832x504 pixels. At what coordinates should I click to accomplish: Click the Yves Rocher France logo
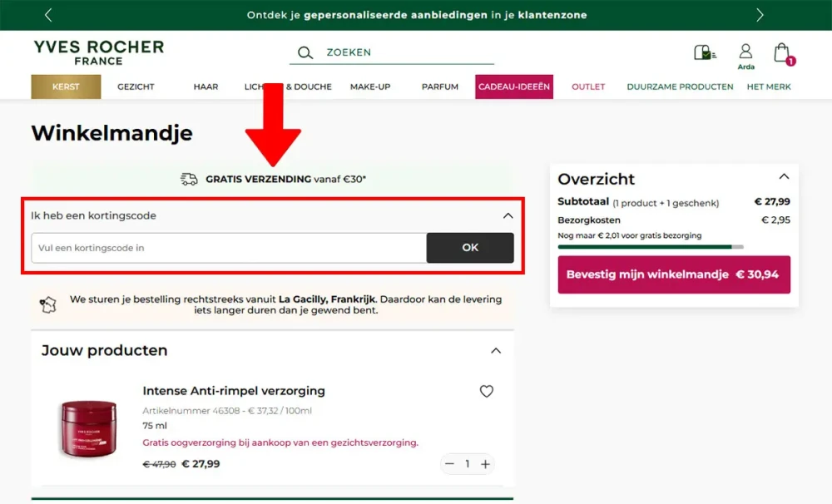tap(99, 52)
